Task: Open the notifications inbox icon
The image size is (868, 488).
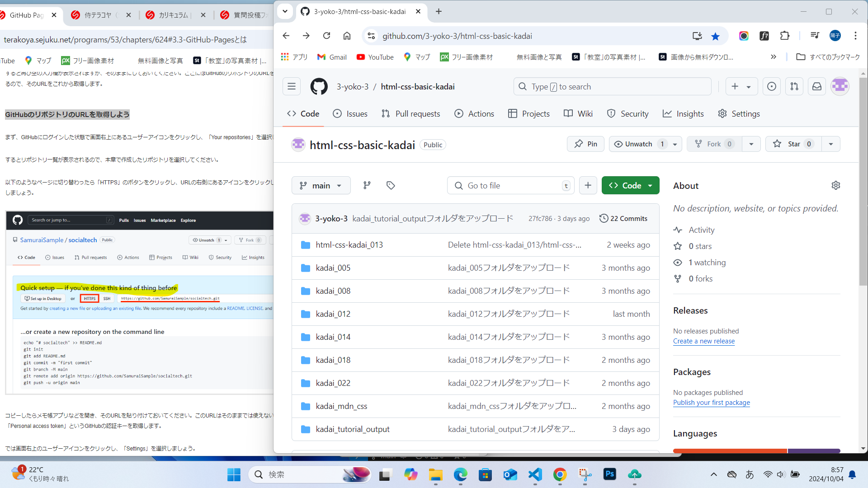Action: click(816, 86)
